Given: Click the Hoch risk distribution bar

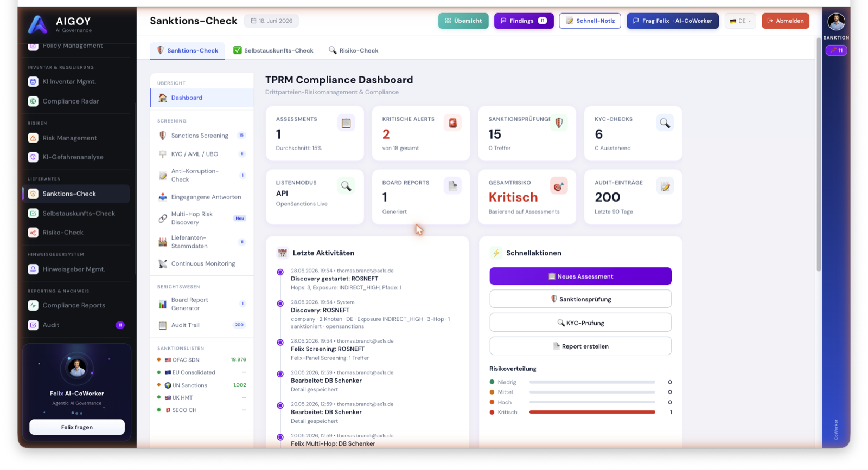Looking at the screenshot, I should (592, 402).
